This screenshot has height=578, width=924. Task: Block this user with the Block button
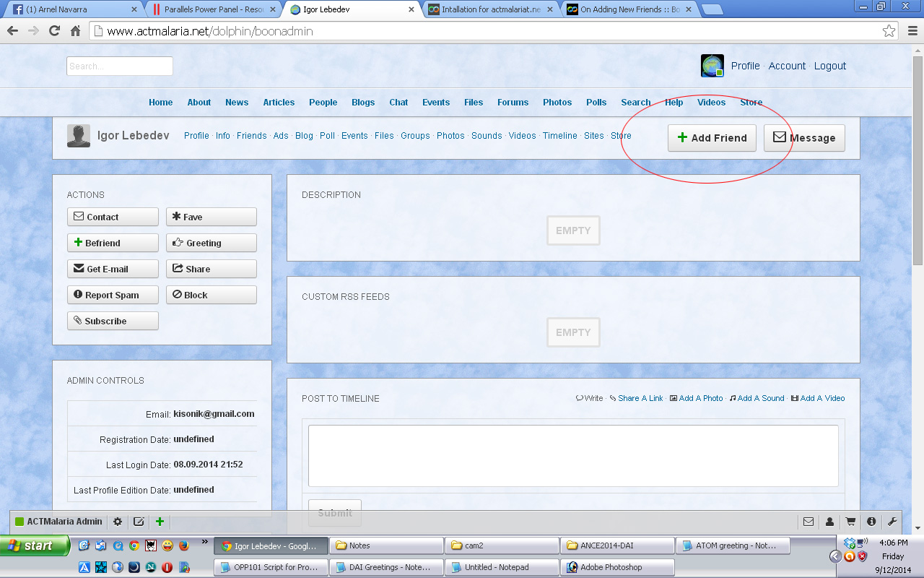click(212, 295)
